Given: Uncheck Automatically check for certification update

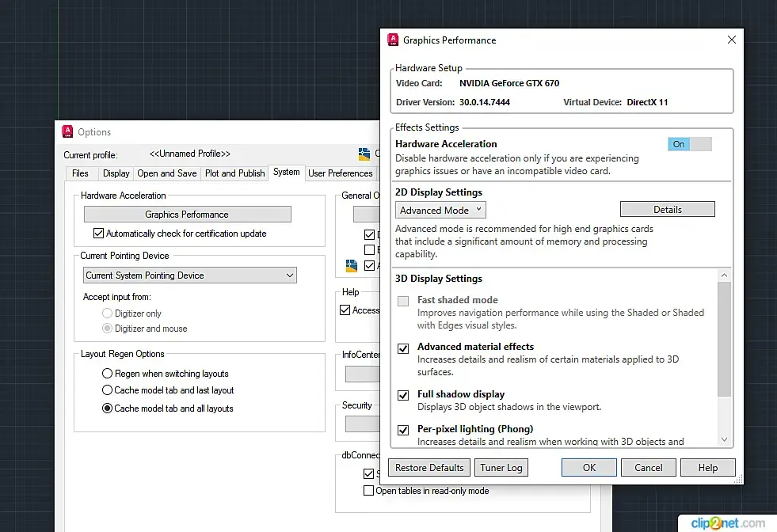Looking at the screenshot, I should pyautogui.click(x=98, y=234).
